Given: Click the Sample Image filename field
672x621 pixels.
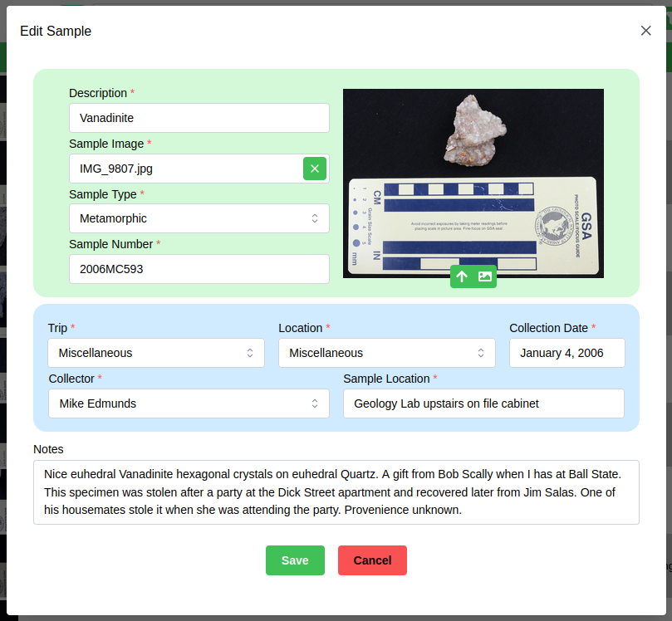Looking at the screenshot, I should 184,169.
